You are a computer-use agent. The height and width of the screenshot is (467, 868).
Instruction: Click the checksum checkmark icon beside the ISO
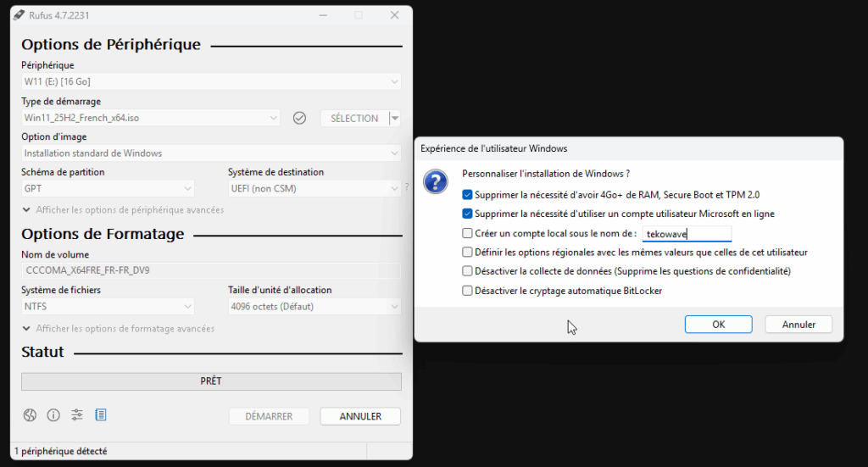[x=299, y=119]
